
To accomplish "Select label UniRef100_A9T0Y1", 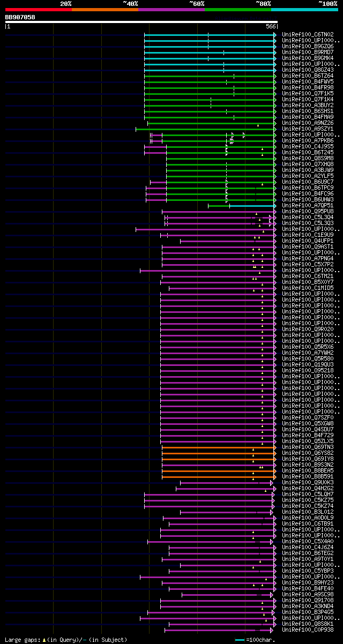I will click(x=309, y=559).
